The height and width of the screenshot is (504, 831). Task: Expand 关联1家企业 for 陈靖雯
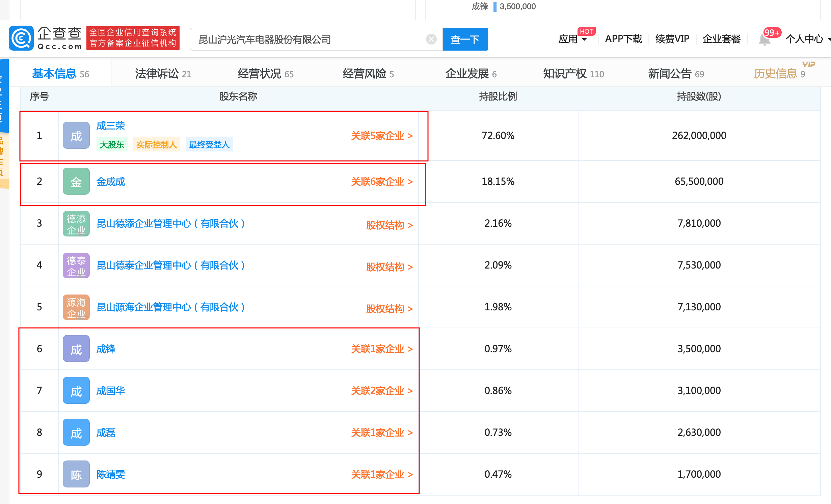pyautogui.click(x=382, y=474)
